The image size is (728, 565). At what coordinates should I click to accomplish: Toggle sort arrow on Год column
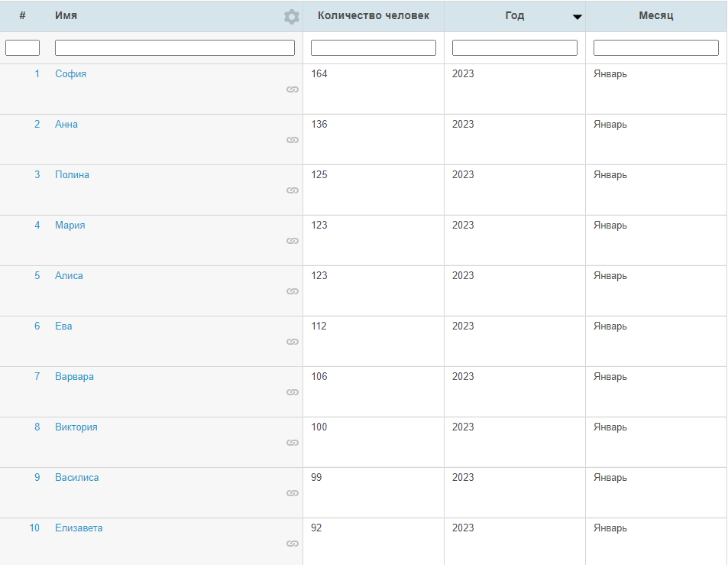(577, 17)
